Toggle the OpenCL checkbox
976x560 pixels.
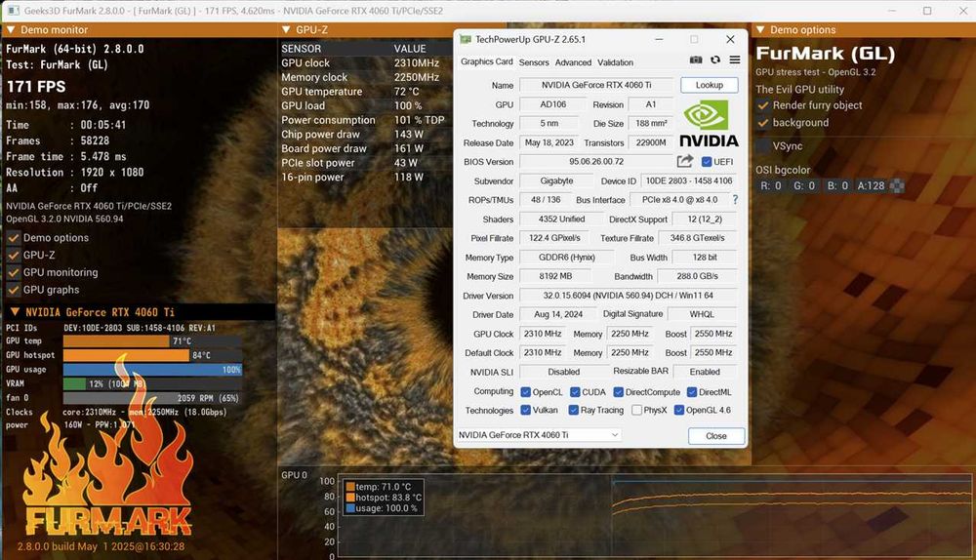(x=525, y=392)
